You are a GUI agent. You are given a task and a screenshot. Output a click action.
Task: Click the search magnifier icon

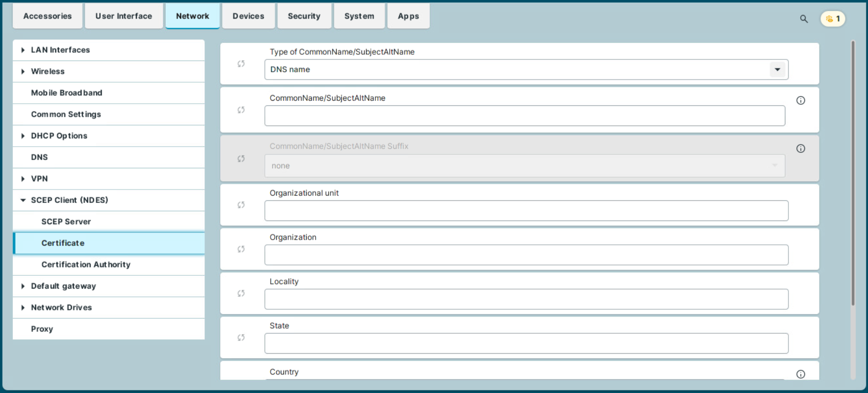pyautogui.click(x=803, y=19)
